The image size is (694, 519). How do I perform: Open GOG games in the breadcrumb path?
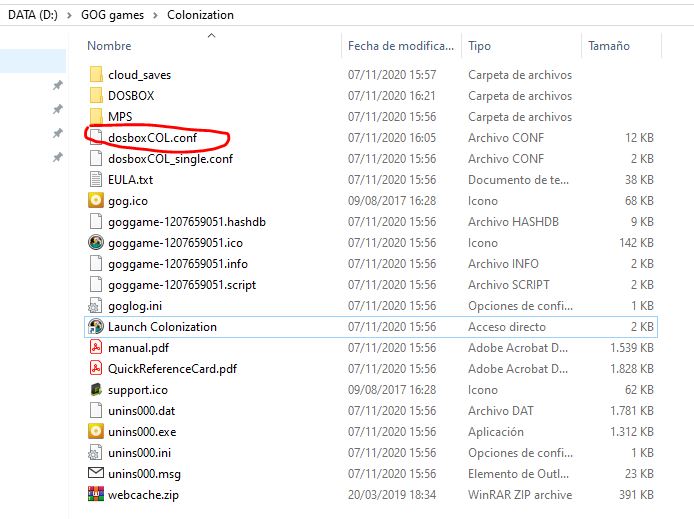pos(112,15)
